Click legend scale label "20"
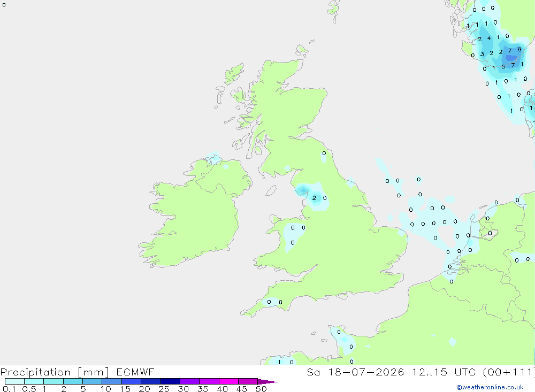The width and height of the screenshot is (535, 392). 144,389
